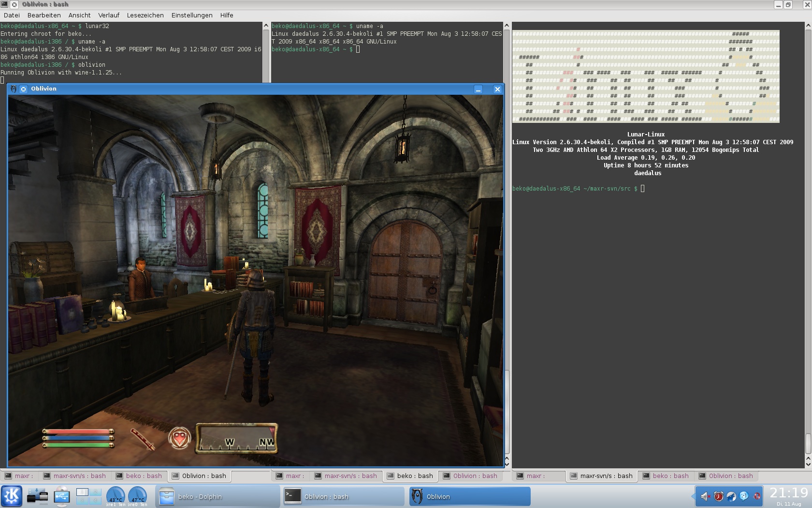Open the device notifier tray icon
This screenshot has height=508, width=812.
tap(37, 496)
